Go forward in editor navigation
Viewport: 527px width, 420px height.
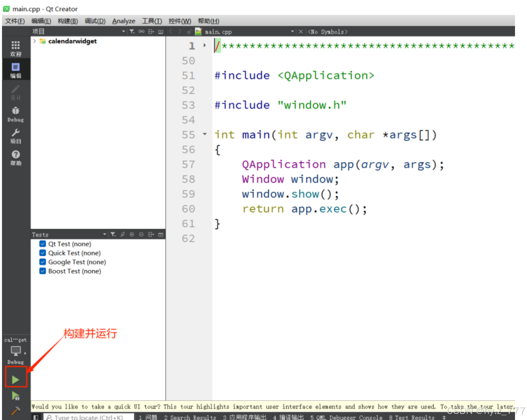(180, 32)
